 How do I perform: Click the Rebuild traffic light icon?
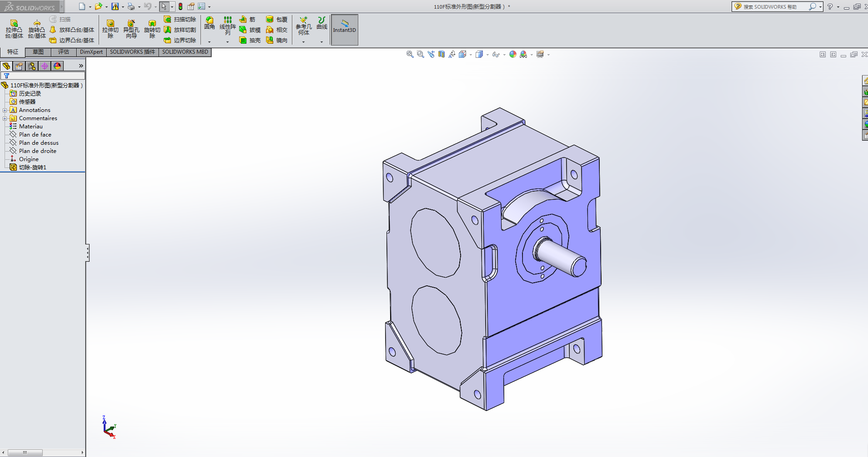181,6
